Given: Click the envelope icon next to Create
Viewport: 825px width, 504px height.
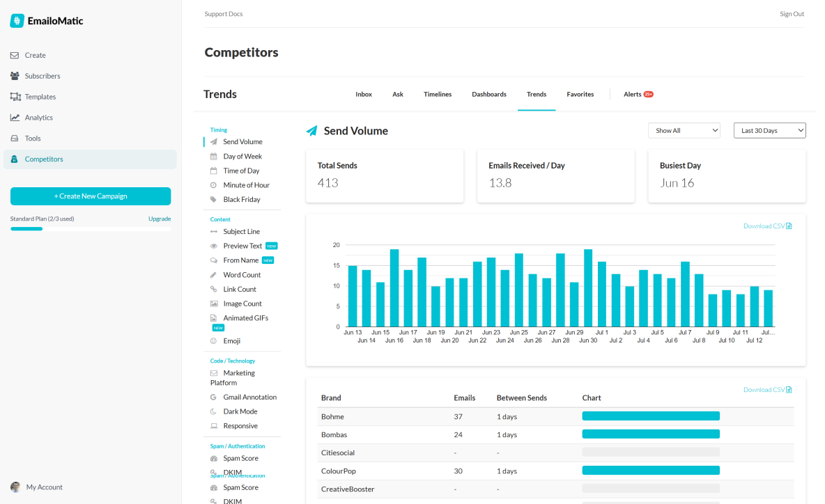Looking at the screenshot, I should [x=15, y=55].
